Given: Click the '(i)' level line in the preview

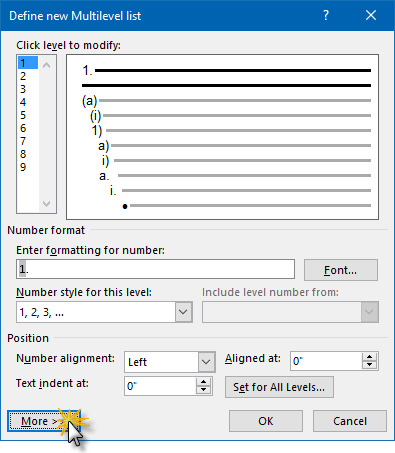Looking at the screenshot, I should click(231, 115).
